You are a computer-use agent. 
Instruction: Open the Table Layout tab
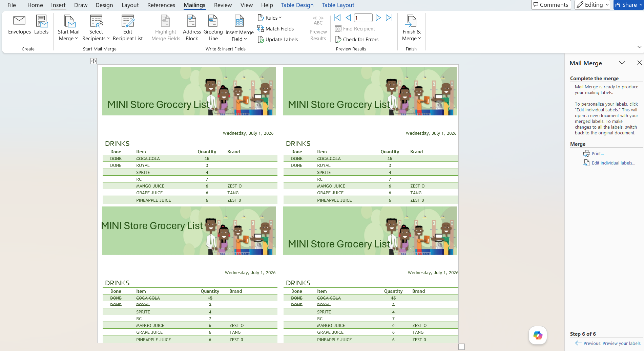click(x=338, y=5)
